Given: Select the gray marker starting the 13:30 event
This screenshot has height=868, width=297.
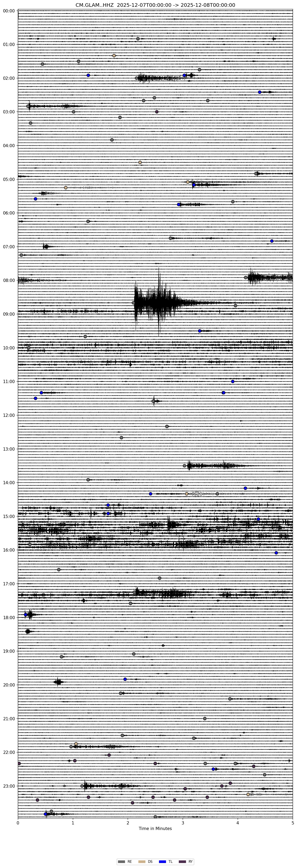Looking at the screenshot, I should coord(184,466).
